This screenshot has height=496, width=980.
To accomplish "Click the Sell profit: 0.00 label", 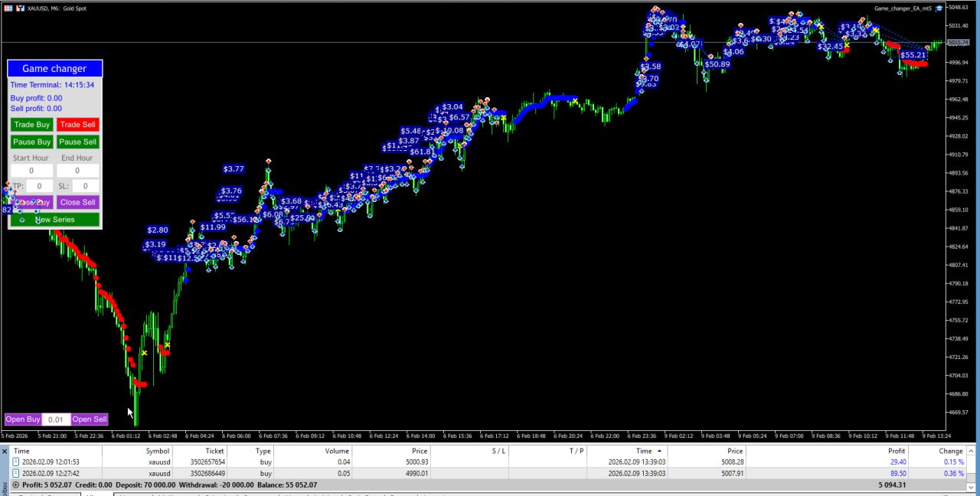I will 36,109.
